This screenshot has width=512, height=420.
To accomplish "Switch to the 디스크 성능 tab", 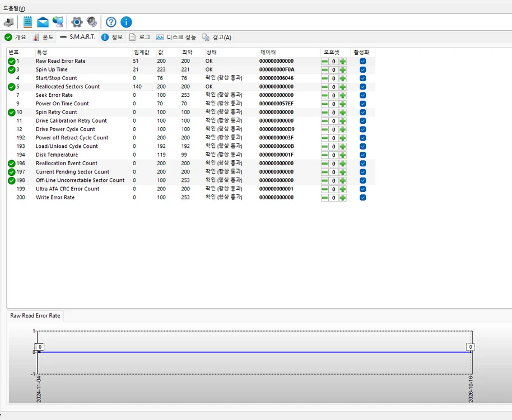I will click(176, 37).
